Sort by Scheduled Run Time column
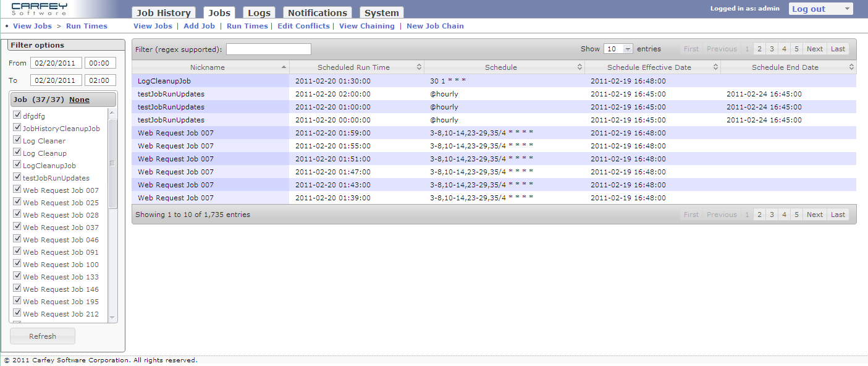The width and height of the screenshot is (868, 366). [353, 67]
